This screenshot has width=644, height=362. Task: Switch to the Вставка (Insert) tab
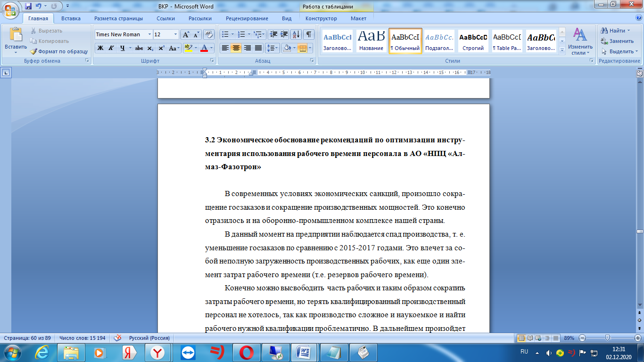click(x=71, y=18)
